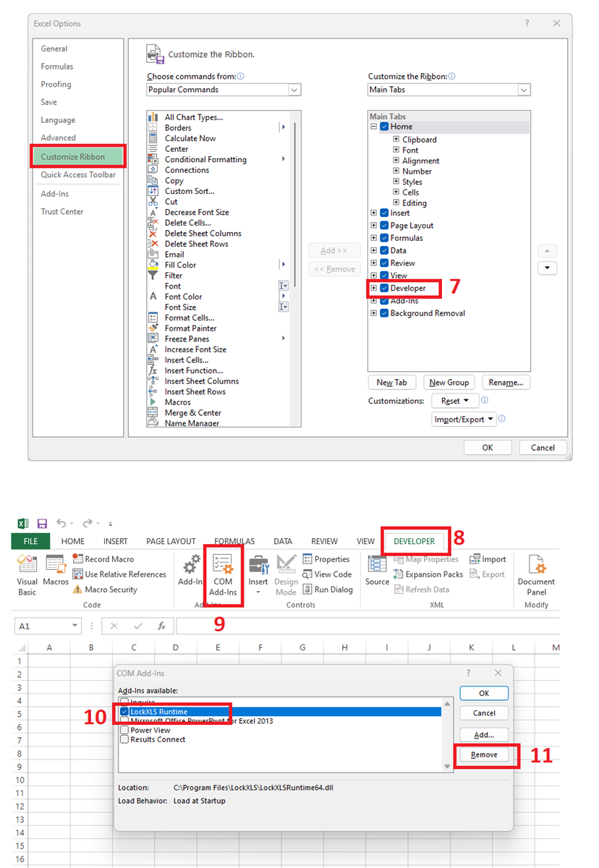The width and height of the screenshot is (599, 868).
Task: Open Trust Center options category
Action: [62, 211]
